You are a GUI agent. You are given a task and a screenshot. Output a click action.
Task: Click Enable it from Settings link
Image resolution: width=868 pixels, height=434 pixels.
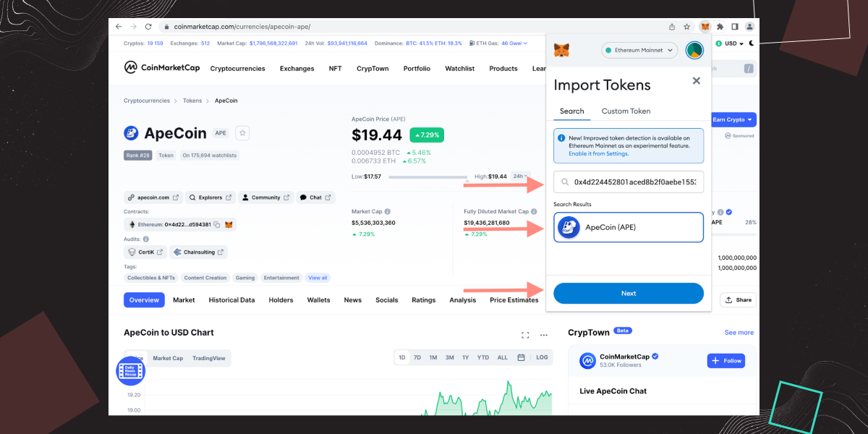pyautogui.click(x=598, y=153)
